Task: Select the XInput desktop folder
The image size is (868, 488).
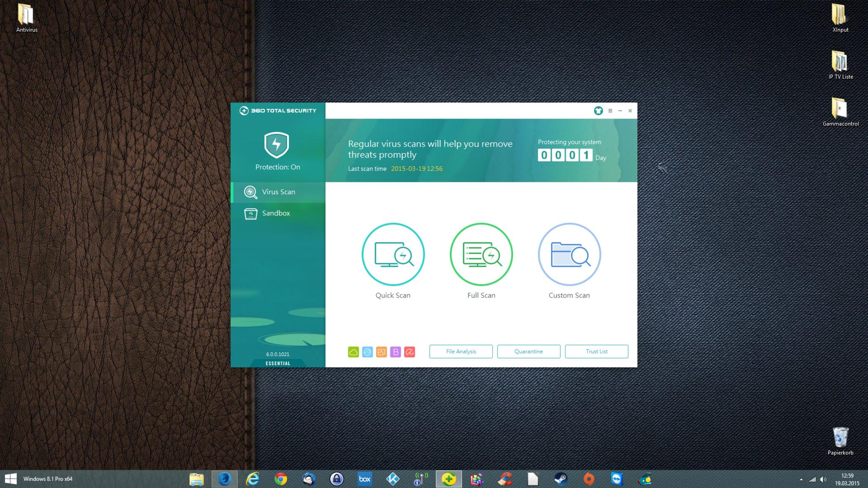Action: [840, 18]
